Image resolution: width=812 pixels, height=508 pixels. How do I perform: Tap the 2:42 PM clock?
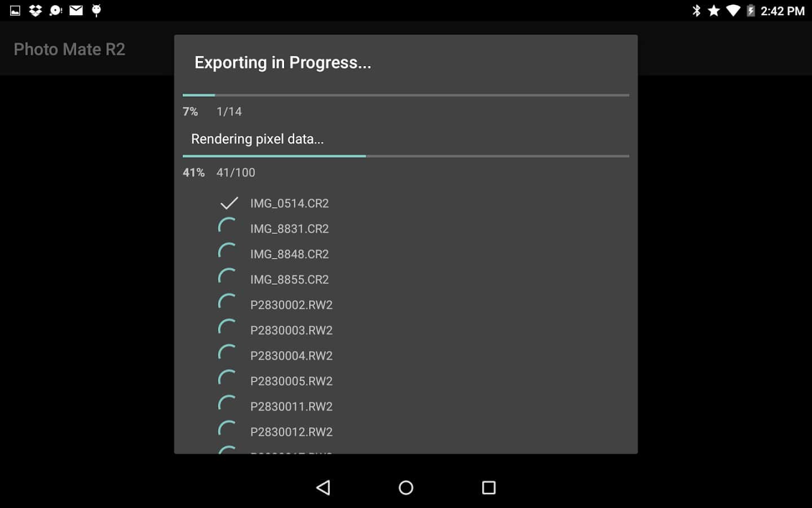(x=782, y=11)
